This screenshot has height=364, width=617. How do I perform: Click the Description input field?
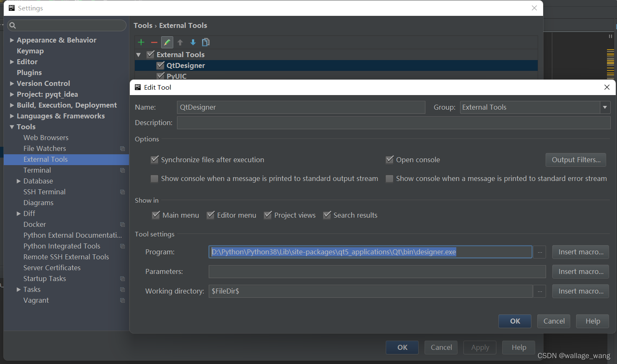pos(394,123)
